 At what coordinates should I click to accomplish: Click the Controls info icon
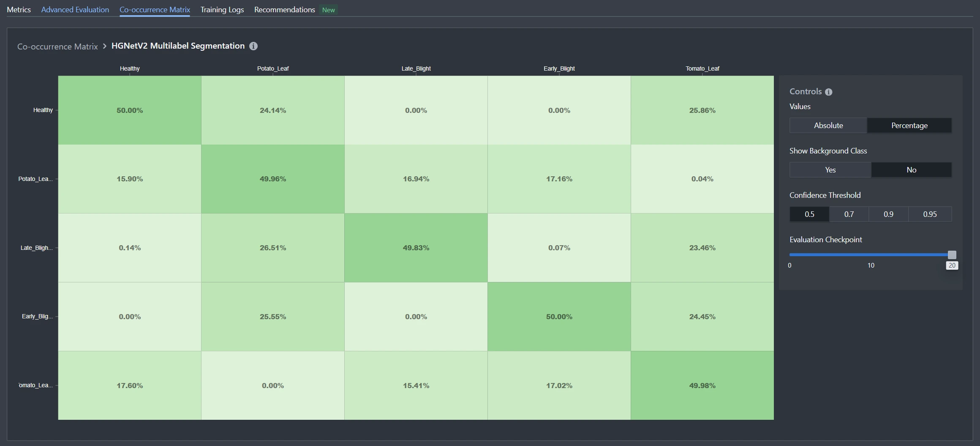point(828,92)
